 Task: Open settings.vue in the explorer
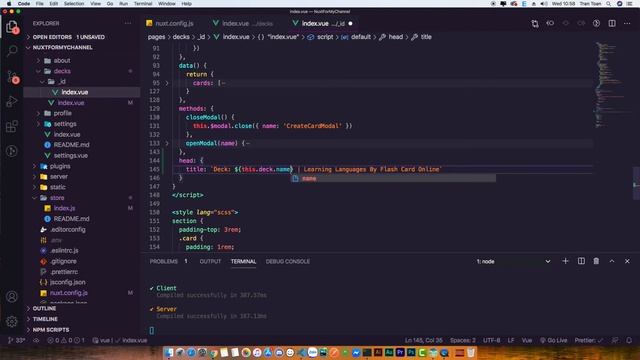click(x=71, y=156)
